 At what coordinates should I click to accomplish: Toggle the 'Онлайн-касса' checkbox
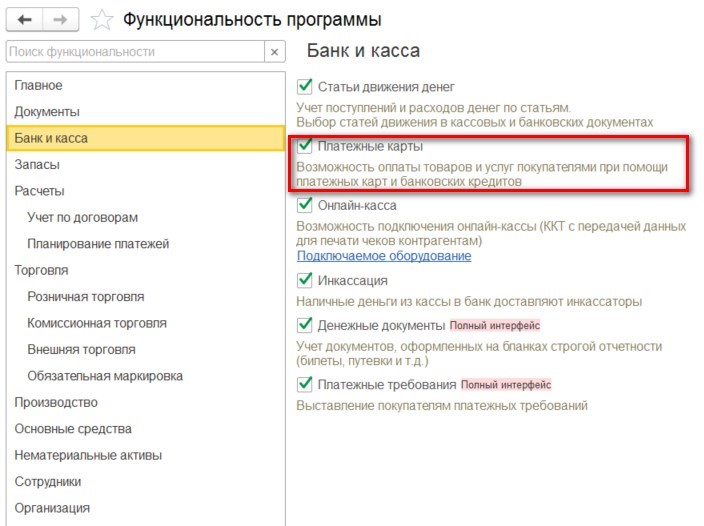(x=304, y=205)
